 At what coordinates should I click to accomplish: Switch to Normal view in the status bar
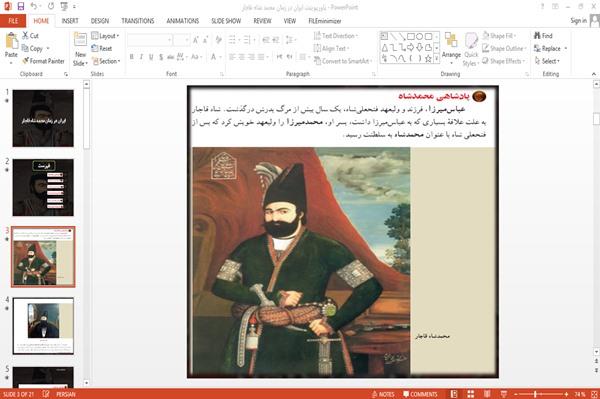tap(454, 394)
